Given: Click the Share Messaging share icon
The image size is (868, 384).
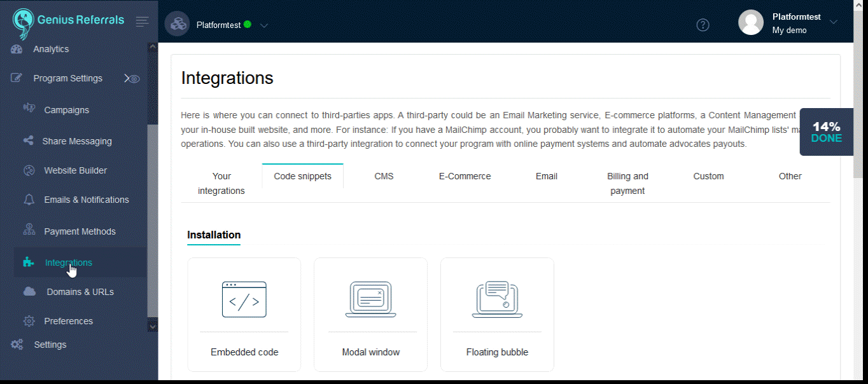Looking at the screenshot, I should [28, 141].
